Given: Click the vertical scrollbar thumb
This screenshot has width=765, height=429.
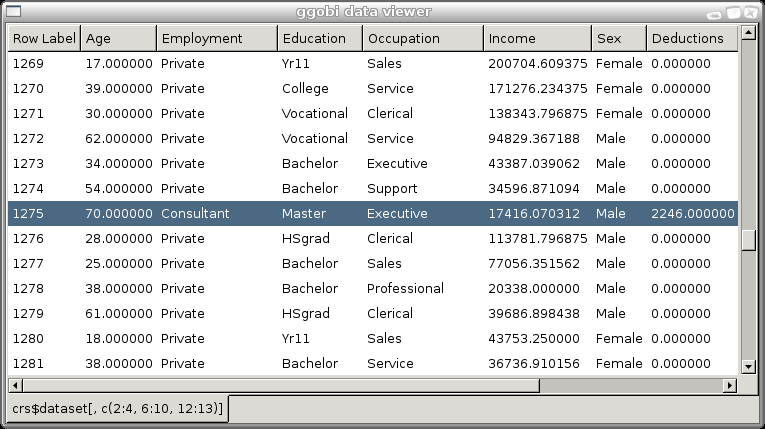Looking at the screenshot, I should [x=747, y=240].
